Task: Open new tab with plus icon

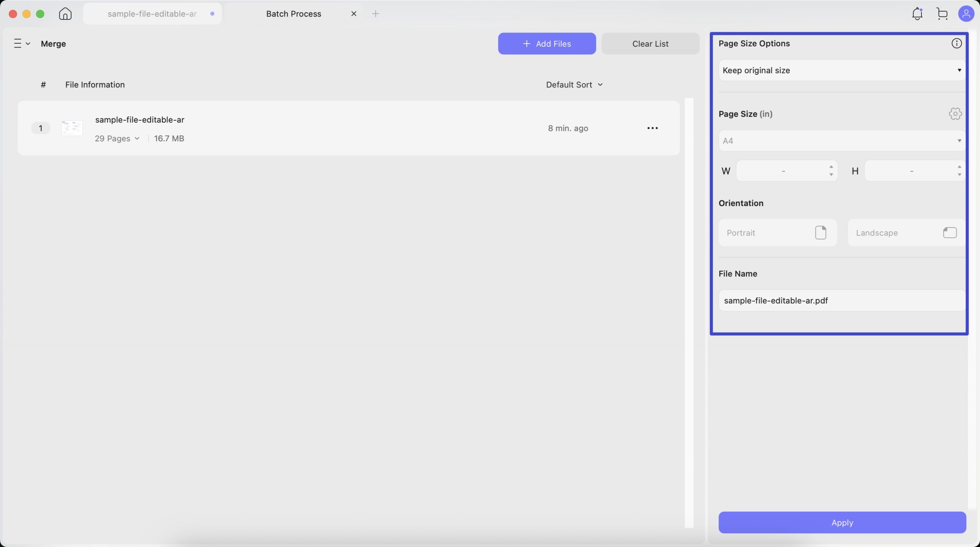Action: (x=376, y=14)
